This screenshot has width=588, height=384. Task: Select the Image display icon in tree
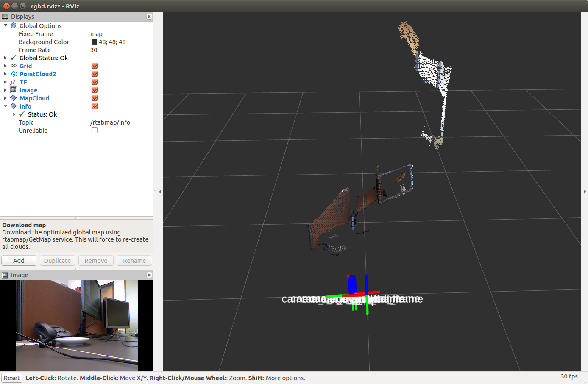click(x=14, y=90)
